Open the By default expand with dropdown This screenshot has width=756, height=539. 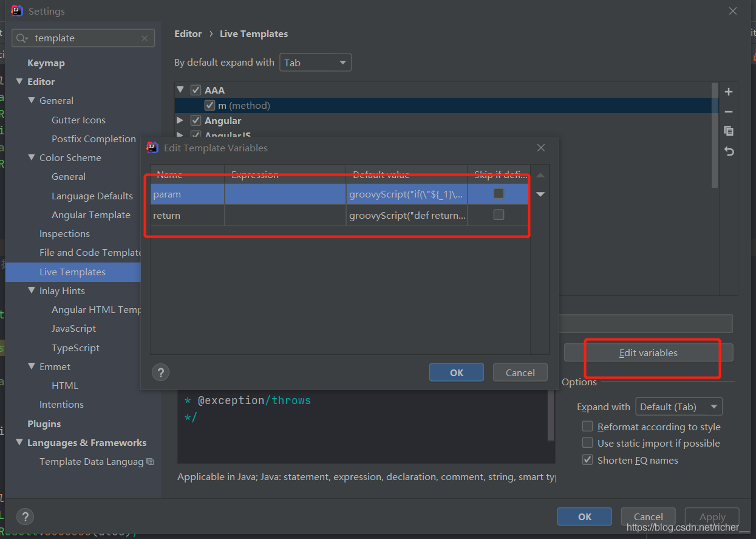click(315, 63)
